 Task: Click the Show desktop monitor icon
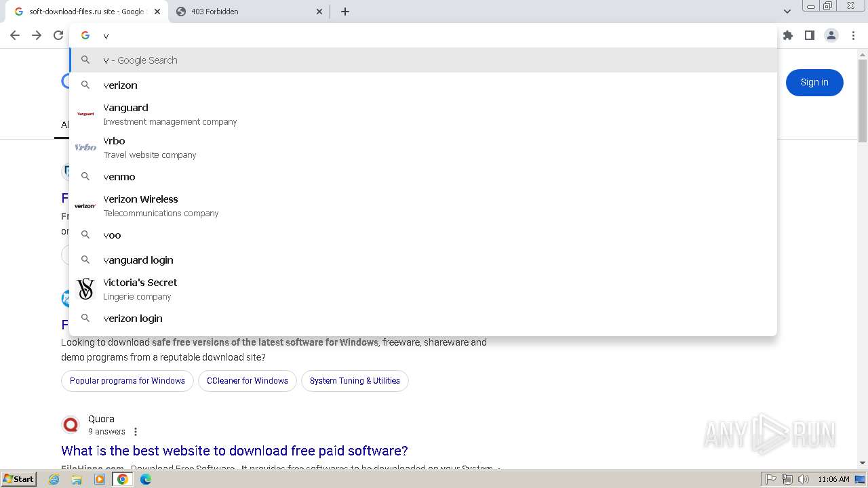(x=861, y=479)
